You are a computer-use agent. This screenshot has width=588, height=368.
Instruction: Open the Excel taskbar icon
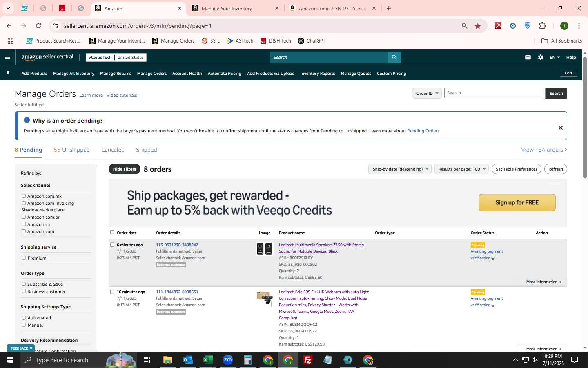coord(208,360)
